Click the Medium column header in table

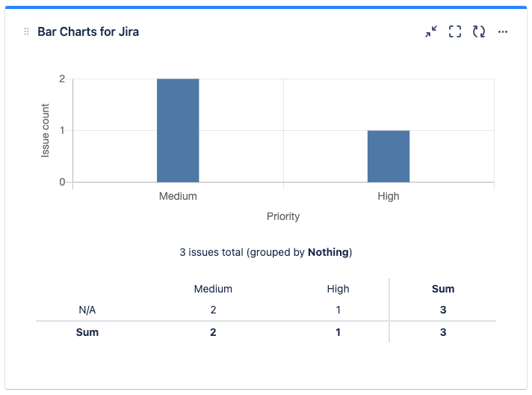point(213,289)
